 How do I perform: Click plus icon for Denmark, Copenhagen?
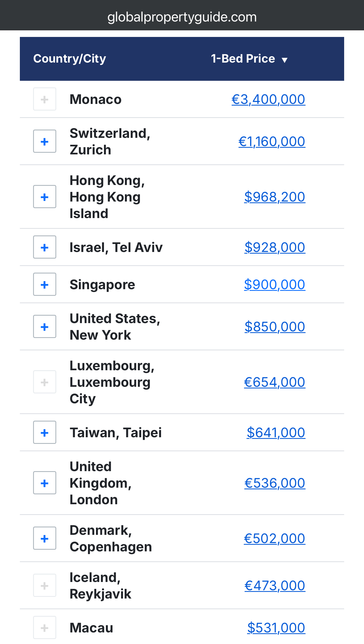click(45, 538)
